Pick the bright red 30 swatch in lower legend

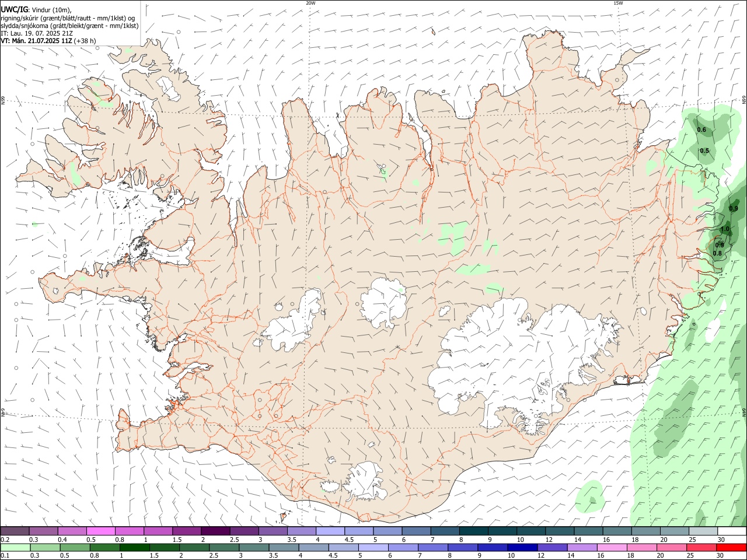point(732,548)
